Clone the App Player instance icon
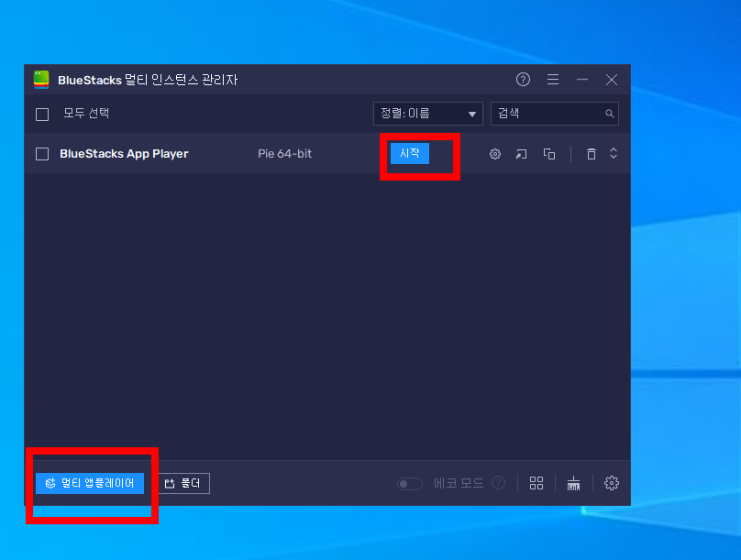The height and width of the screenshot is (560, 741). coord(549,154)
